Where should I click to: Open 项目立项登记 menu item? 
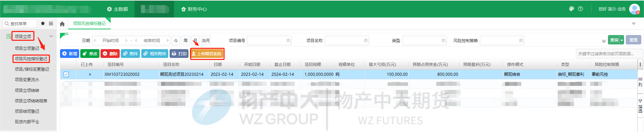coord(27,48)
